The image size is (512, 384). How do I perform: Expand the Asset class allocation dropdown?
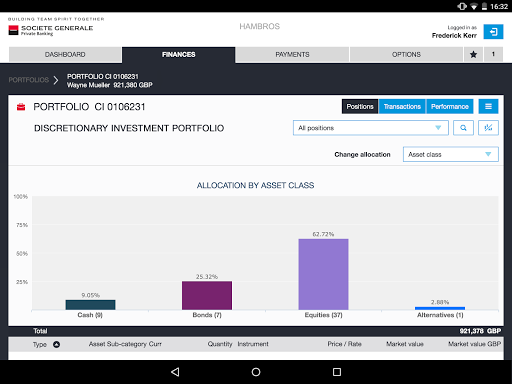pyautogui.click(x=451, y=154)
